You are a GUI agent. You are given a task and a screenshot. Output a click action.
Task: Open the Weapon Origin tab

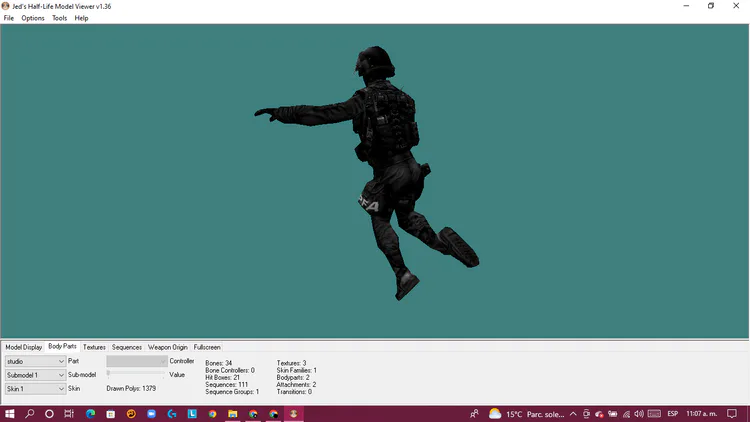(167, 347)
